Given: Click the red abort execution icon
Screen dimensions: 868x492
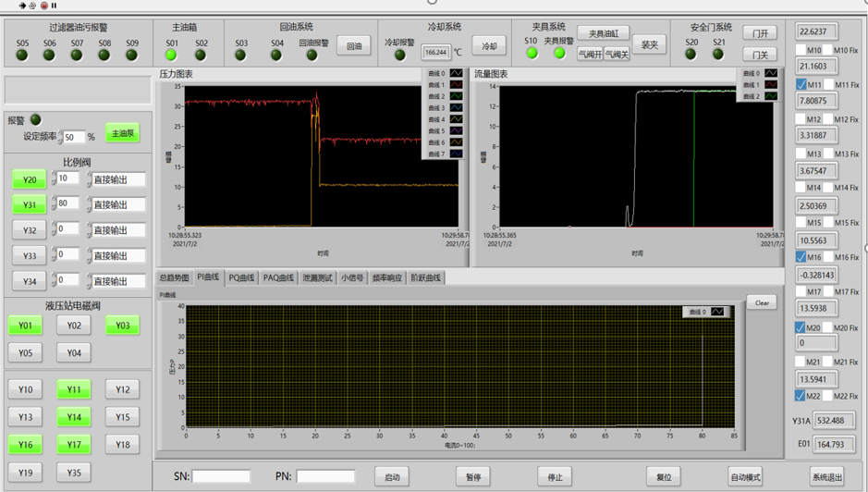Looking at the screenshot, I should click(44, 6).
